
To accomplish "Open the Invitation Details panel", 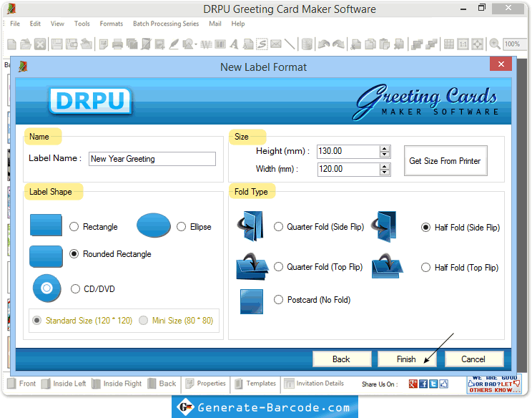I will tap(314, 384).
